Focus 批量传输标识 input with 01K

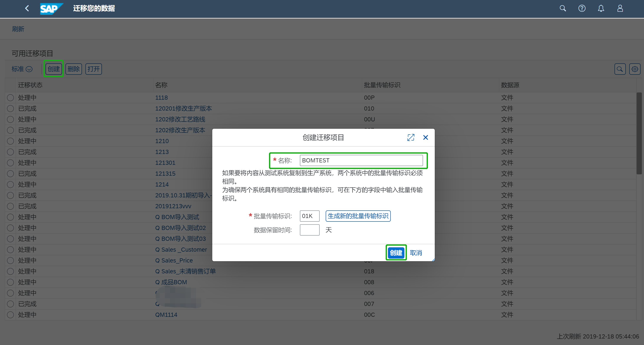point(309,216)
